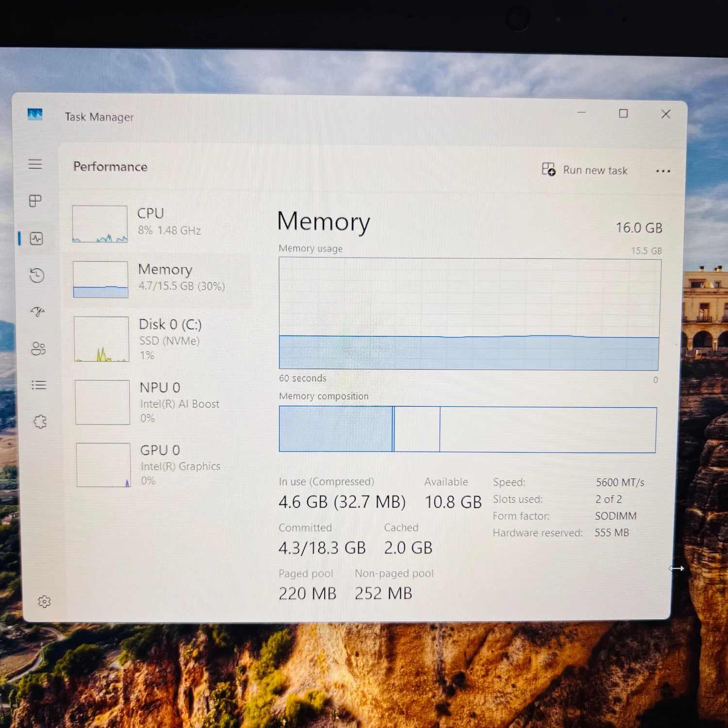Click the Committed value 4.3/18.3 GB
The image size is (728, 728).
point(322,548)
